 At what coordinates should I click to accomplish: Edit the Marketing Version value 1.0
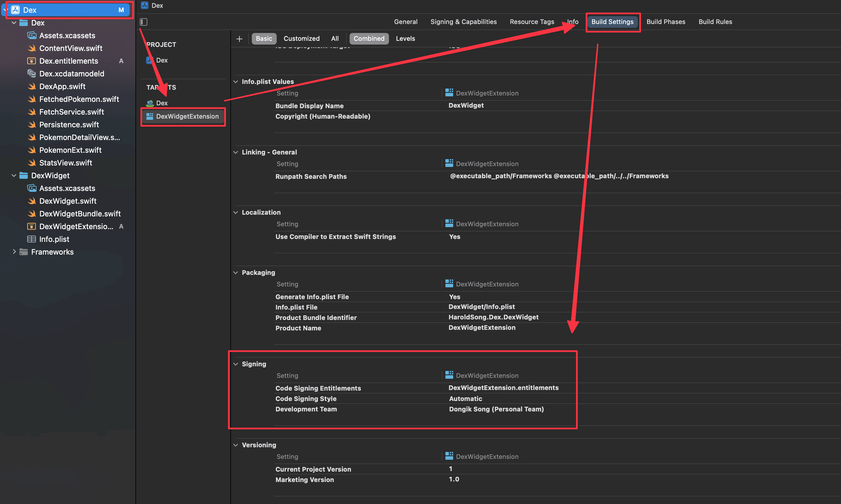point(454,479)
